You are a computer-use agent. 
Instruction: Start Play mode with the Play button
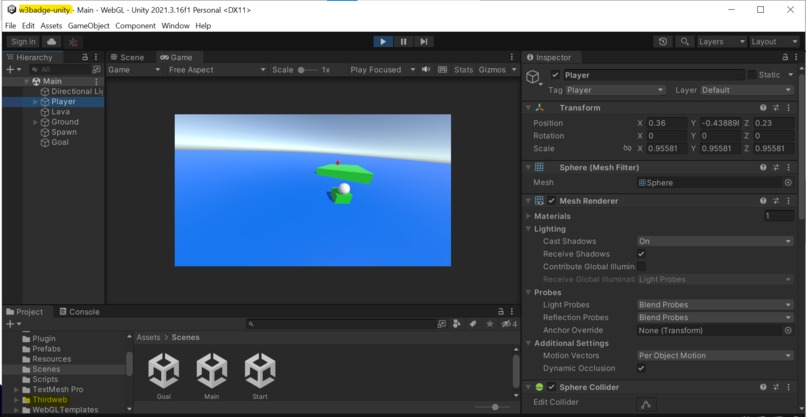pyautogui.click(x=383, y=42)
